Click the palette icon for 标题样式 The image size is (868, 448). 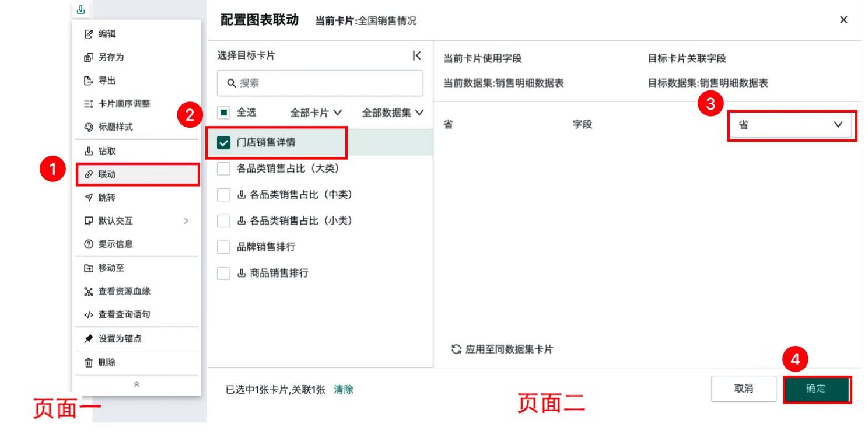(x=89, y=127)
